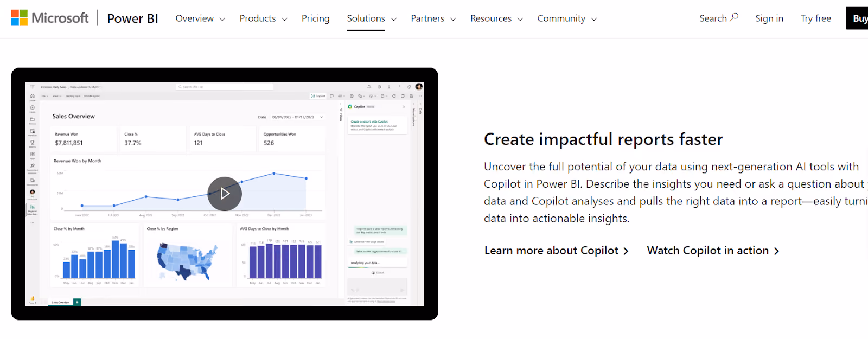
Task: Click the 'Create impactful reports faster' heading
Action: (603, 139)
